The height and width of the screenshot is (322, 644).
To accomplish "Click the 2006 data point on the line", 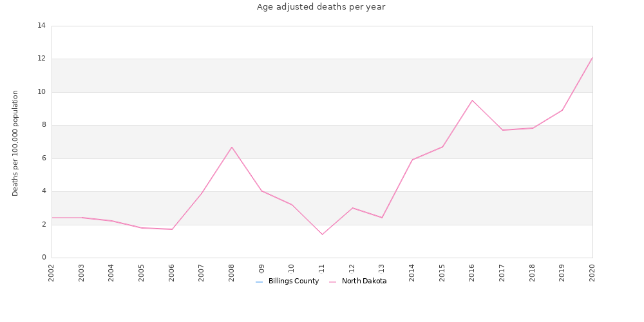I will pyautogui.click(x=172, y=229).
